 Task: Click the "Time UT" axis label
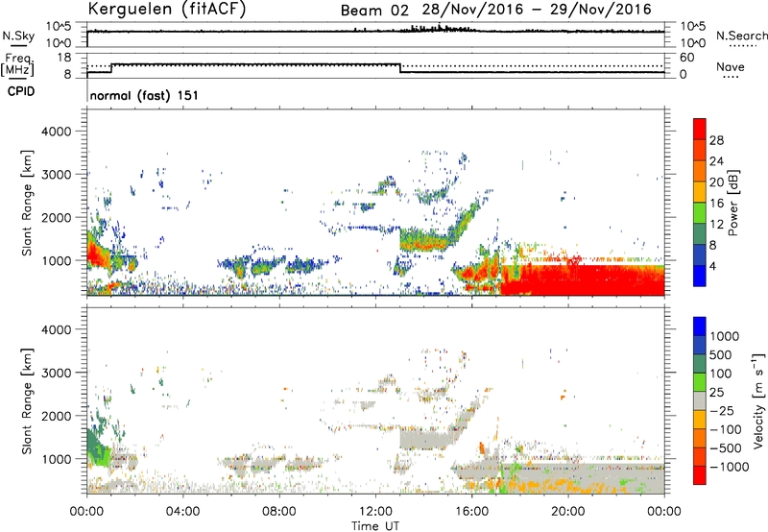point(375,526)
